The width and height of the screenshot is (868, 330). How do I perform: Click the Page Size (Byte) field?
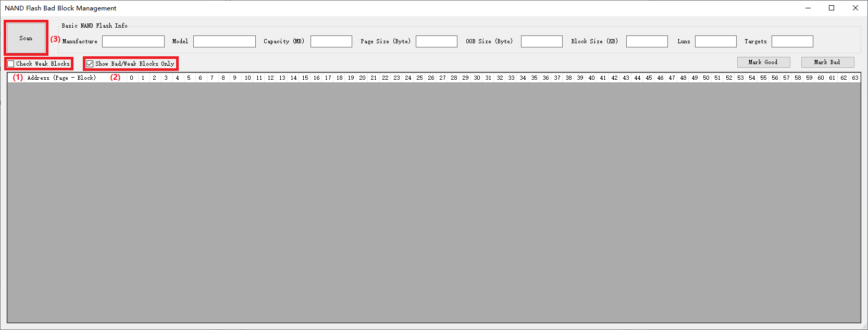436,41
